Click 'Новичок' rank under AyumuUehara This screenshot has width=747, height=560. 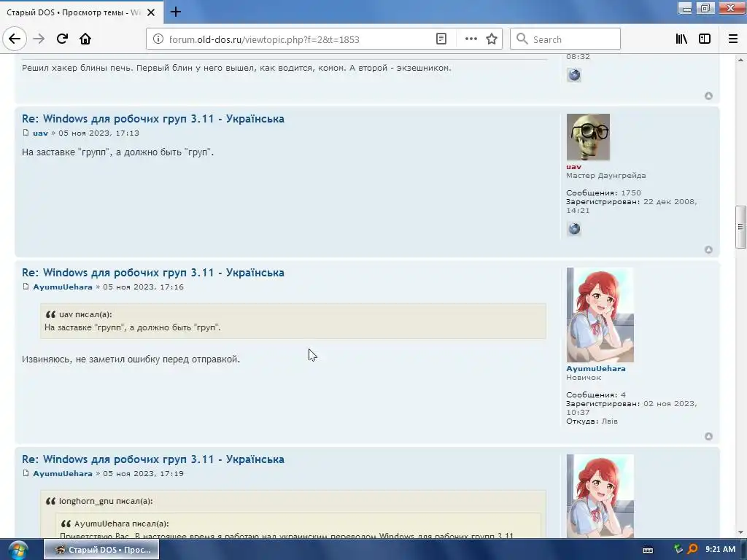(x=584, y=377)
